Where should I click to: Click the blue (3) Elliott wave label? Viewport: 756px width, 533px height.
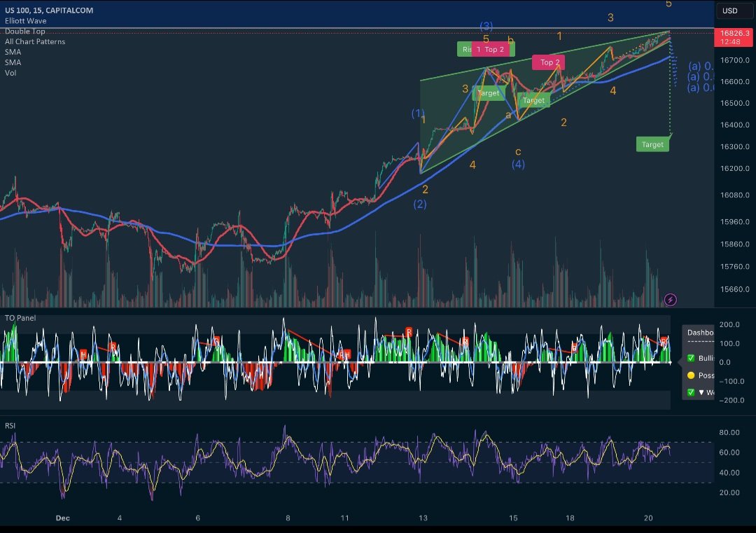pos(486,26)
